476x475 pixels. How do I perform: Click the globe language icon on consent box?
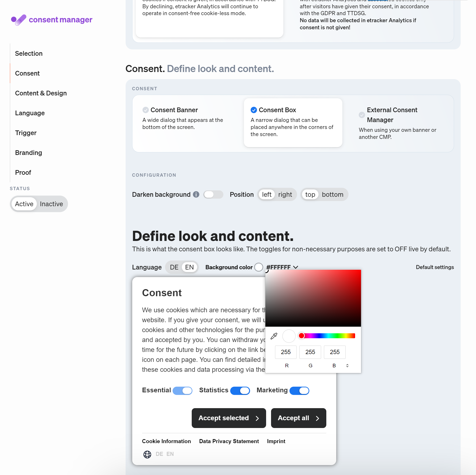point(148,454)
